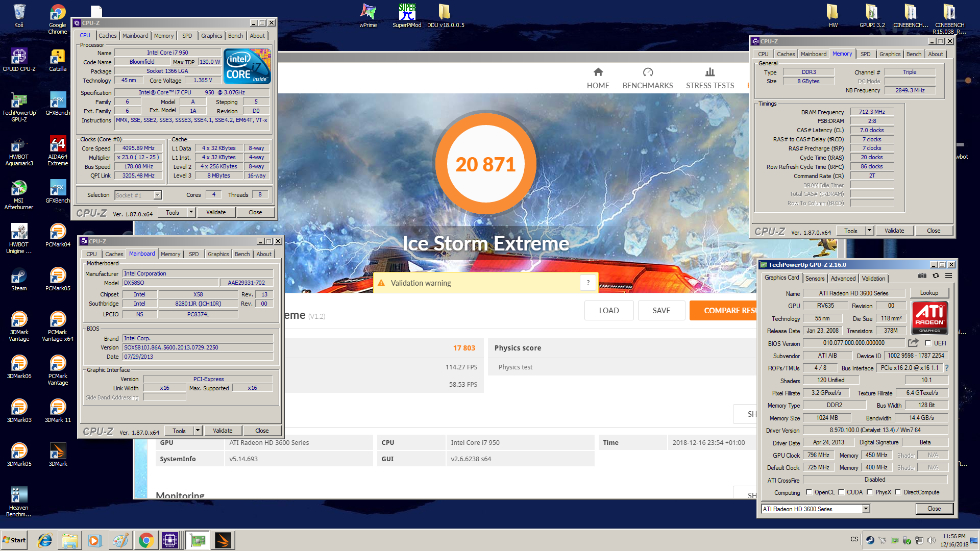Screen dimensions: 980x551
Task: Open the GPU selection dropdown in GPU-Z
Action: [x=866, y=509]
